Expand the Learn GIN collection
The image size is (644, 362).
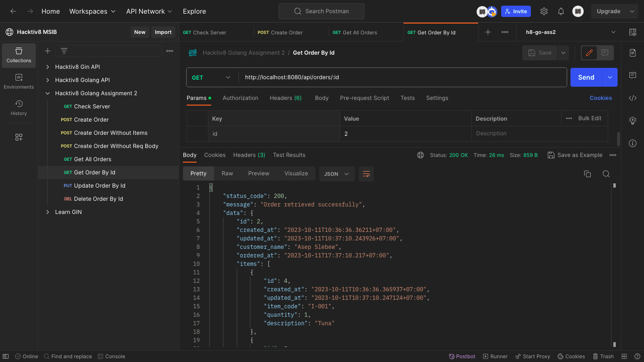[x=48, y=212]
